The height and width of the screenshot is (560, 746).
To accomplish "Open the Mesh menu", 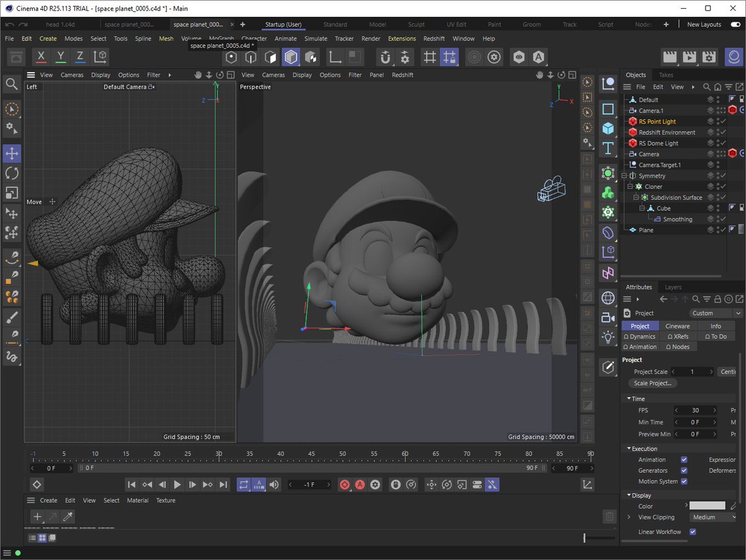I will click(x=166, y=39).
